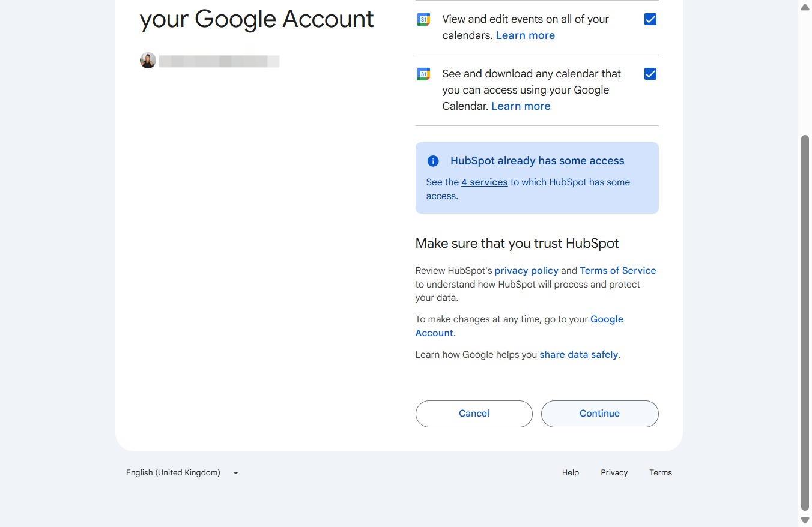Click the account profile avatar picture
The width and height of the screenshot is (812, 527).
[x=148, y=61]
